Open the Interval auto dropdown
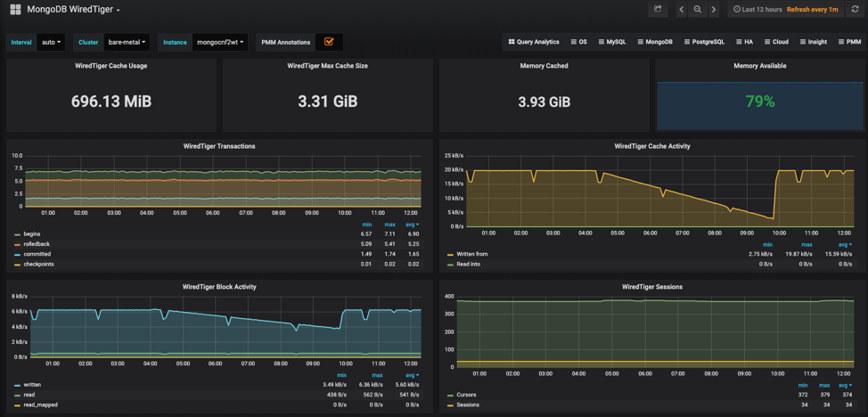This screenshot has height=417, width=868. tap(51, 42)
